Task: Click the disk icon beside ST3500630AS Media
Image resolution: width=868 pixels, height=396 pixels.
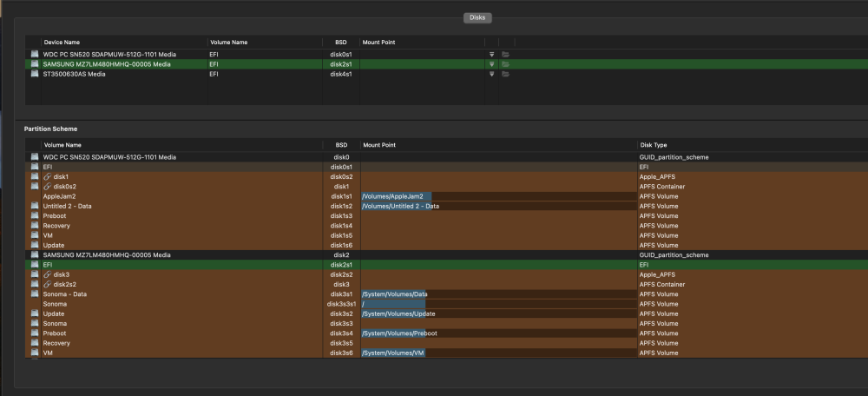Action: (x=35, y=74)
